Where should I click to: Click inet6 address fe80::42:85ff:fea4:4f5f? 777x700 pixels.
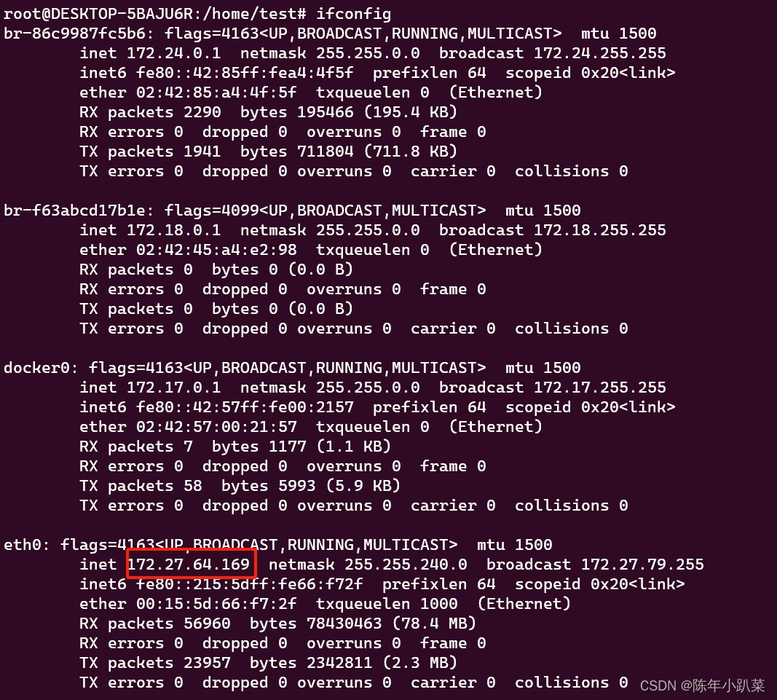[x=245, y=73]
